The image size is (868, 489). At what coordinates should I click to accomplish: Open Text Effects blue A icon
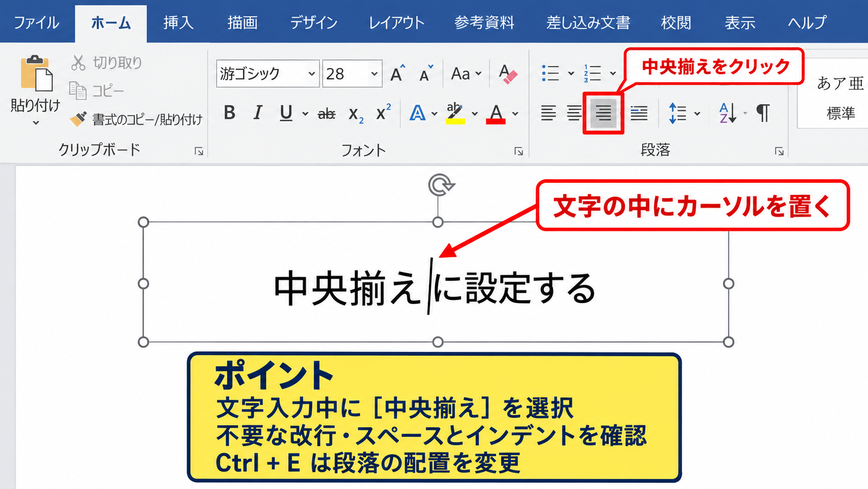(x=417, y=113)
